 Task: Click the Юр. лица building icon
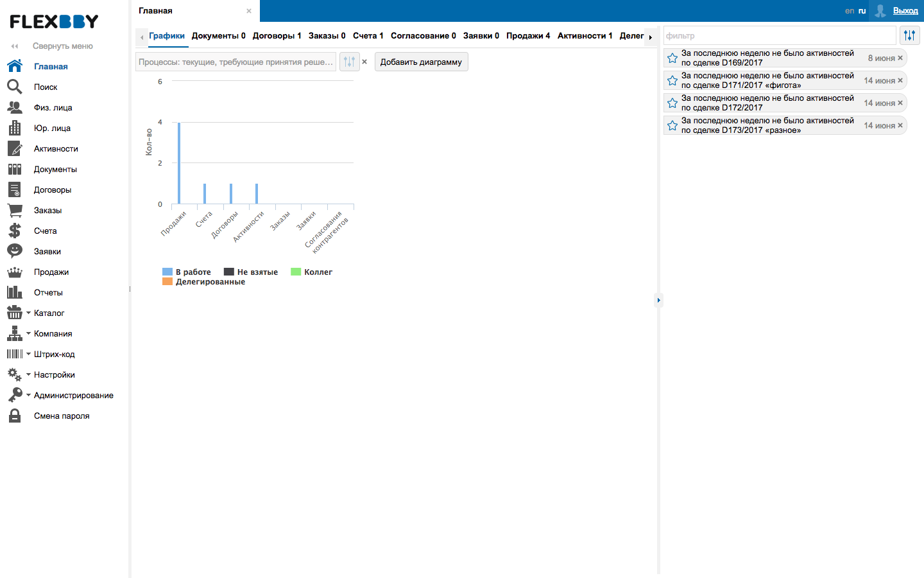[x=14, y=128]
